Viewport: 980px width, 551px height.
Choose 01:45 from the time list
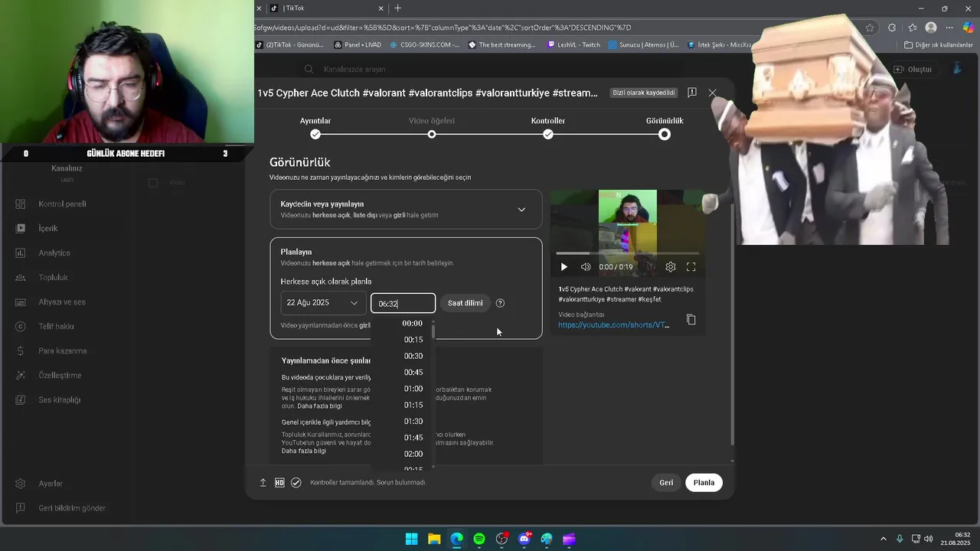(x=413, y=438)
